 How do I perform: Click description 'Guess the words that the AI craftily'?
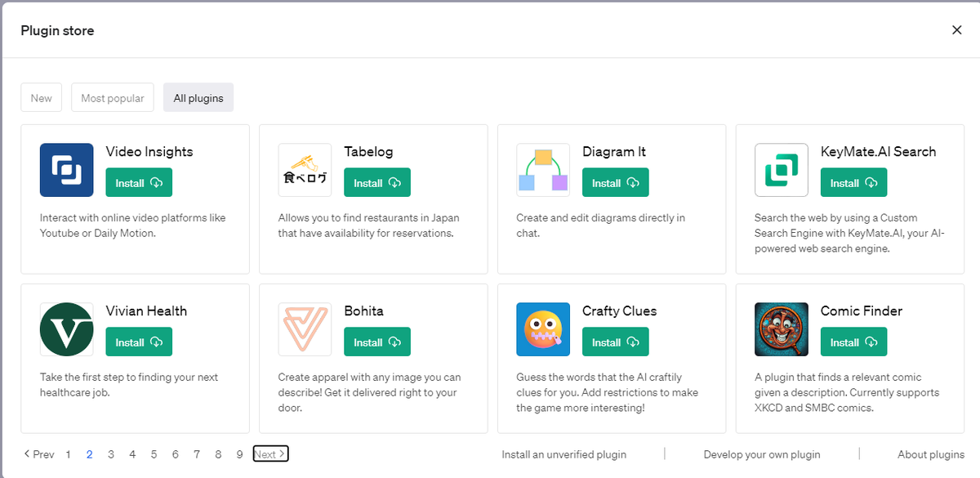[608, 392]
